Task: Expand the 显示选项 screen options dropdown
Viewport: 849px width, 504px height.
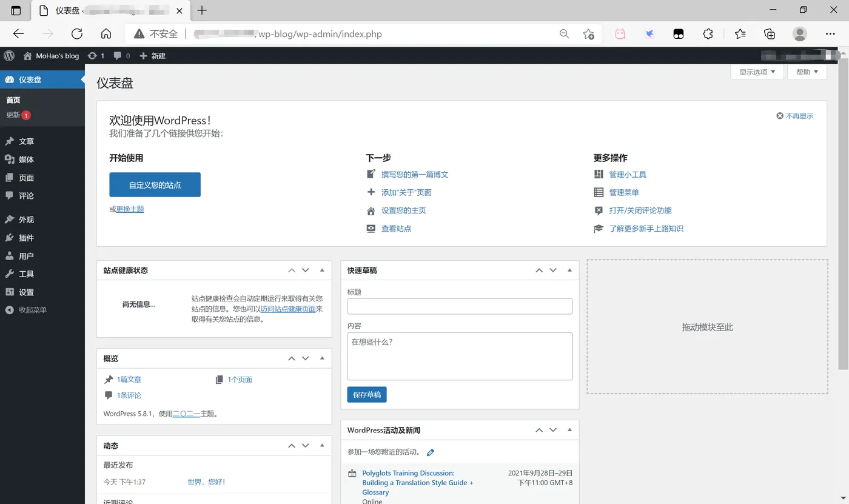Action: click(757, 72)
